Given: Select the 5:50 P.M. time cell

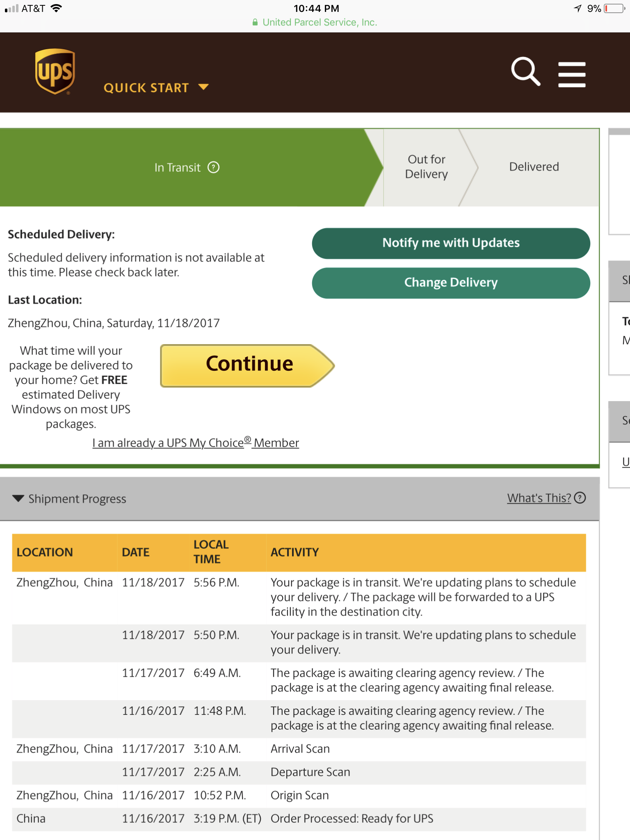Looking at the screenshot, I should (217, 635).
